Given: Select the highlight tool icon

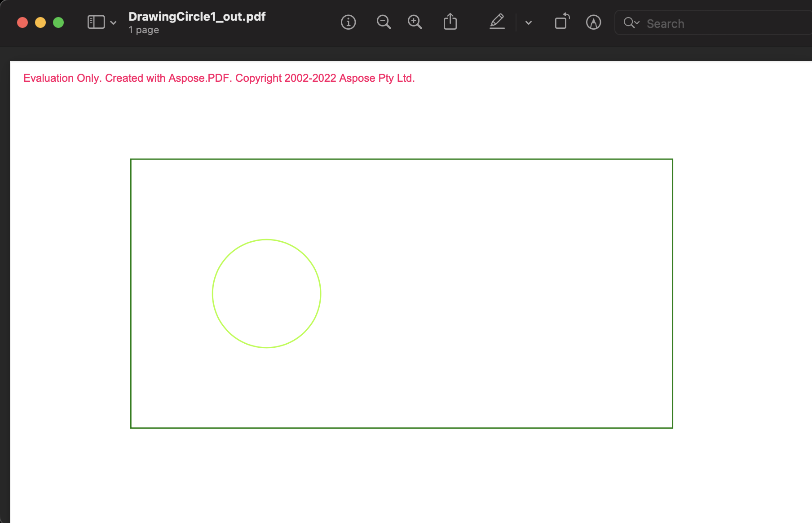Looking at the screenshot, I should click(x=593, y=22).
